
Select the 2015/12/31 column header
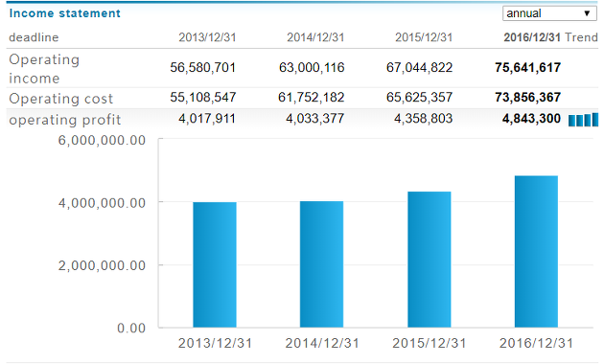coord(424,37)
